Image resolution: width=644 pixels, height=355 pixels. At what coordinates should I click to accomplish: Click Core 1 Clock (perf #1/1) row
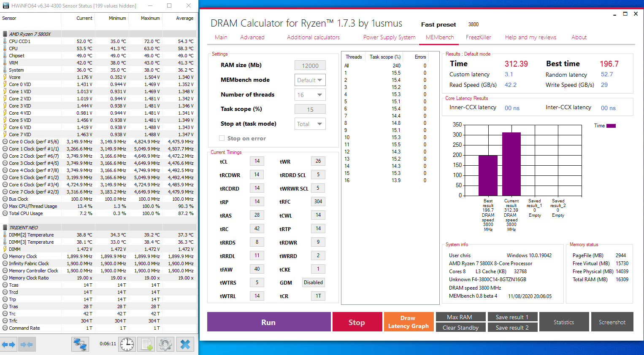[x=98, y=149]
